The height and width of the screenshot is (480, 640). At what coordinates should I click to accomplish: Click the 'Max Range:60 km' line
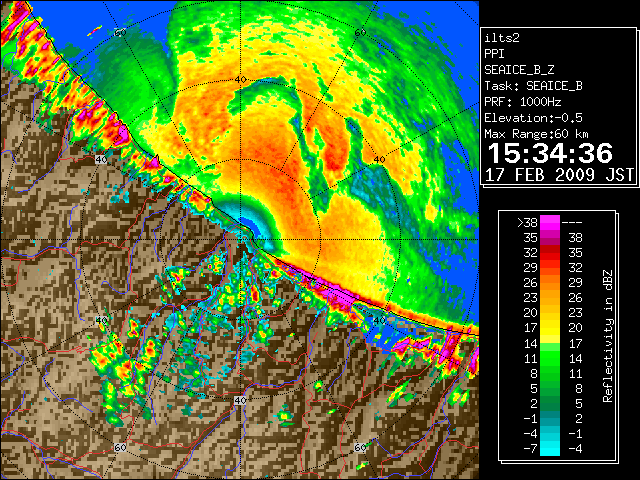(x=537, y=134)
